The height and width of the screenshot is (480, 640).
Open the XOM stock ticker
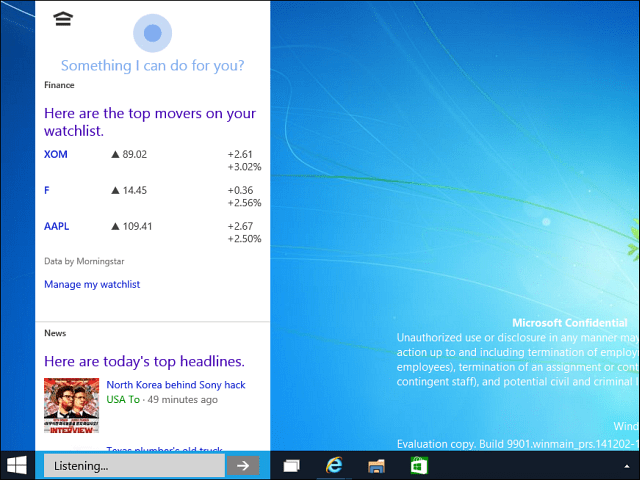56,154
